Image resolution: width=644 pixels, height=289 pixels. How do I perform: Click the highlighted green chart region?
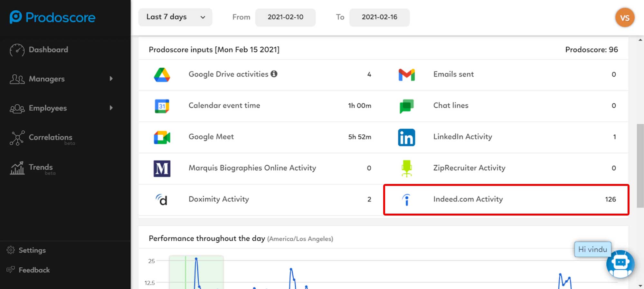[x=196, y=272]
